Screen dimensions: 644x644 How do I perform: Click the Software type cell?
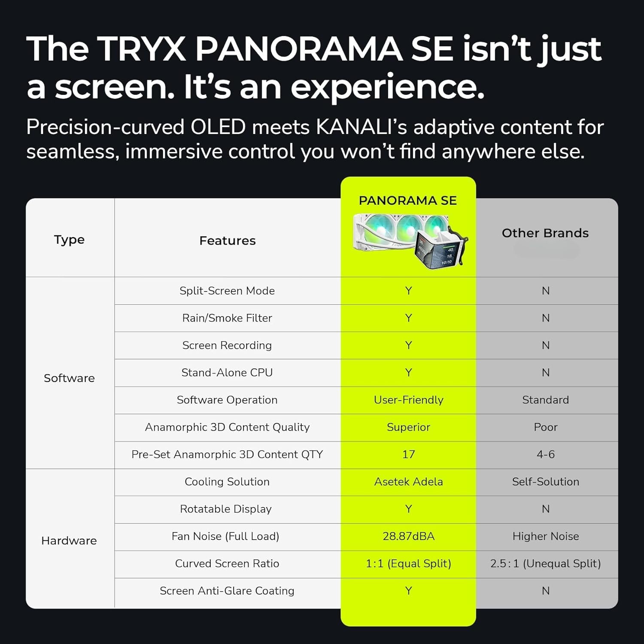[x=69, y=378]
